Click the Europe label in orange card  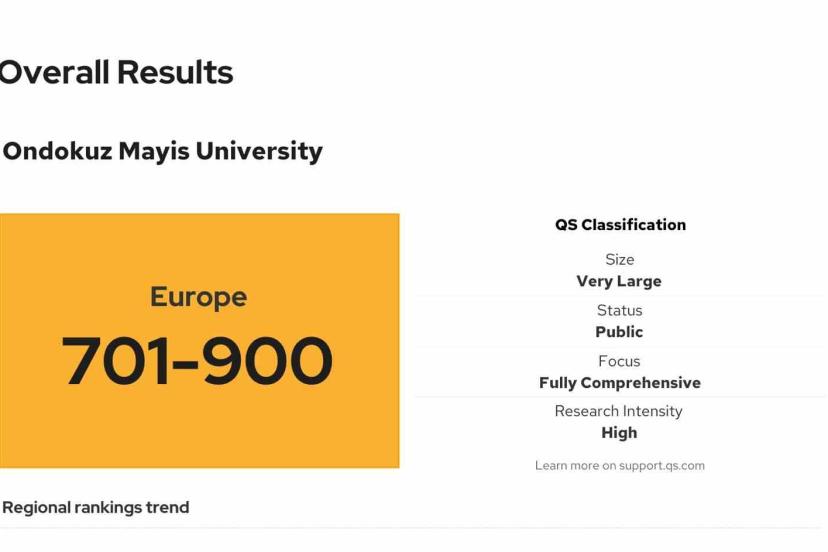[x=198, y=297]
